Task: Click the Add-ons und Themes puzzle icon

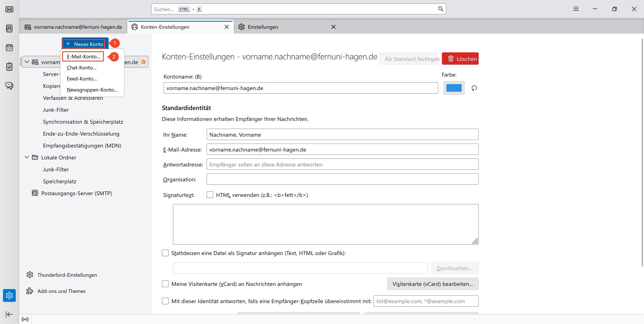Action: pos(30,291)
